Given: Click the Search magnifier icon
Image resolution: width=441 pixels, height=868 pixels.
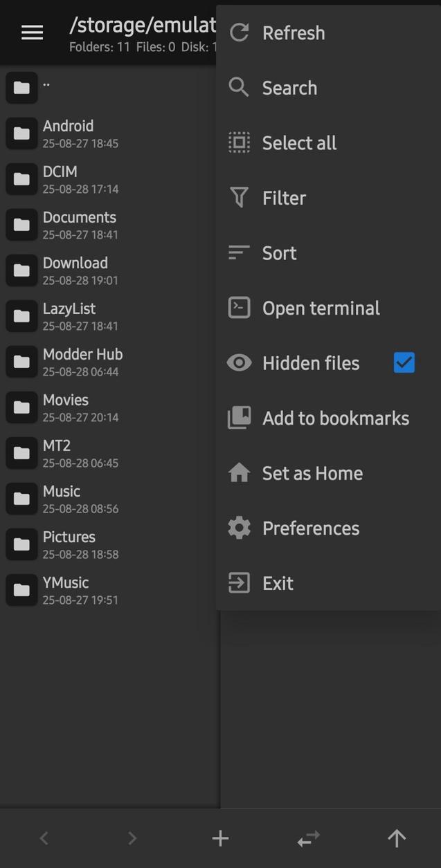Looking at the screenshot, I should 239,88.
